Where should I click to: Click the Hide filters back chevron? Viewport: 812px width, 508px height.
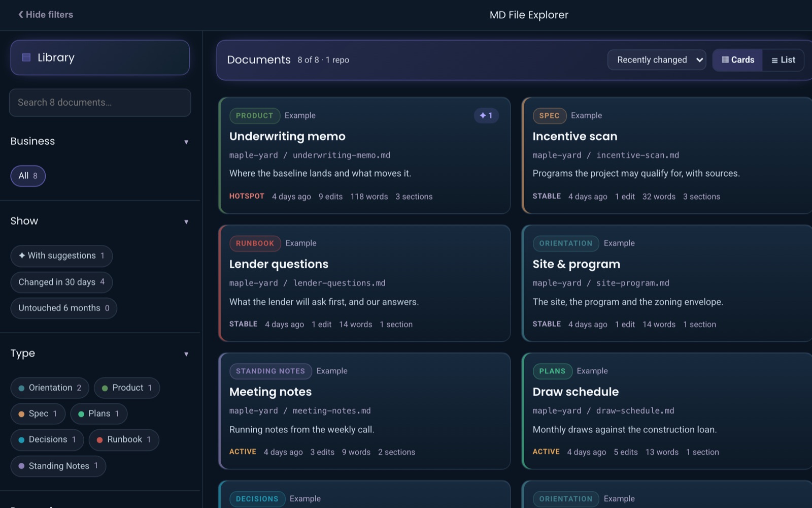(x=21, y=15)
